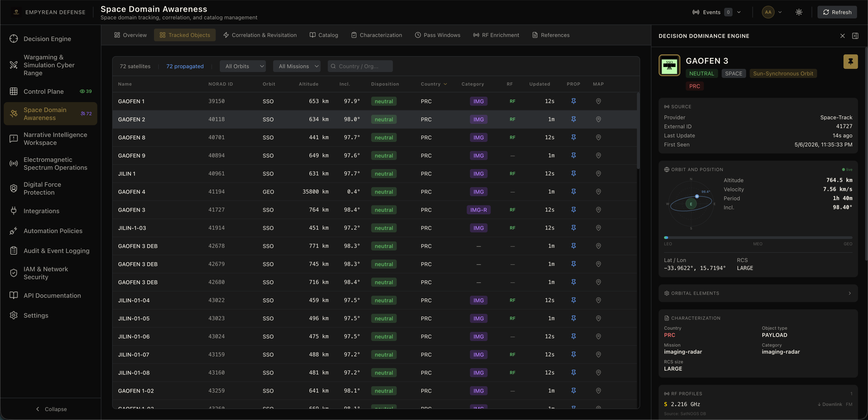The image size is (868, 420).
Task: Click the table vertical scrollbar
Action: (638, 131)
